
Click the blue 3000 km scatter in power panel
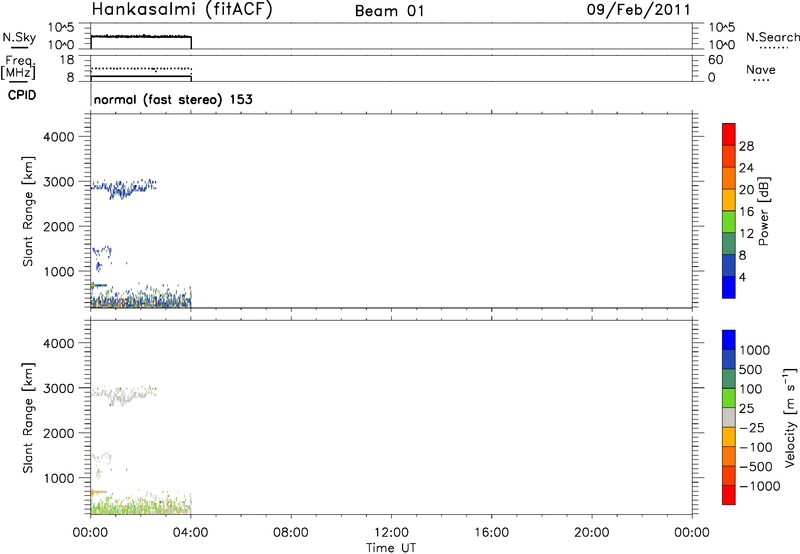click(x=123, y=188)
